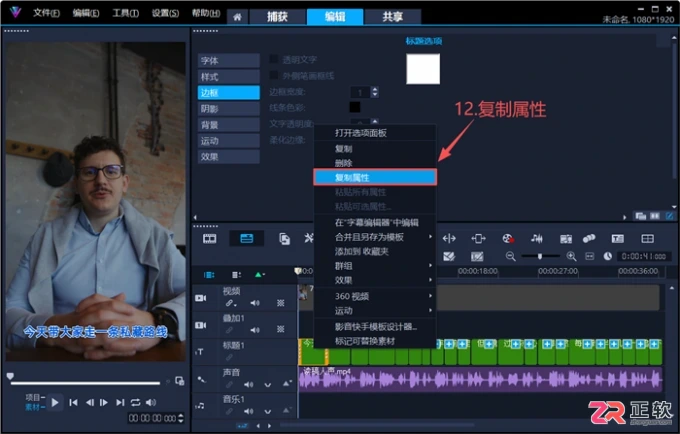Click the preview scrubber handle

coord(10,376)
